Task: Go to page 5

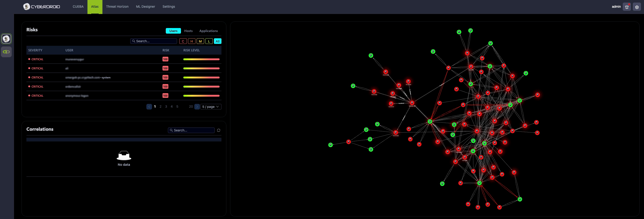Action: point(177,107)
